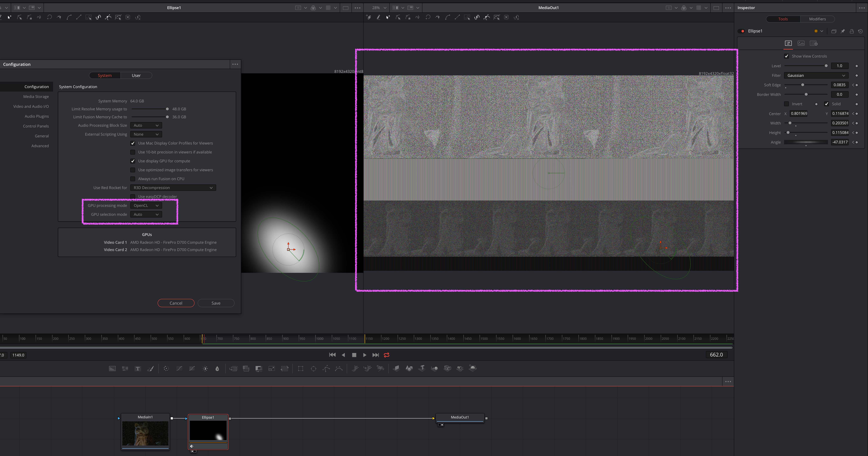
Task: Toggle Use easyDCP decoder checkbox
Action: 133,197
